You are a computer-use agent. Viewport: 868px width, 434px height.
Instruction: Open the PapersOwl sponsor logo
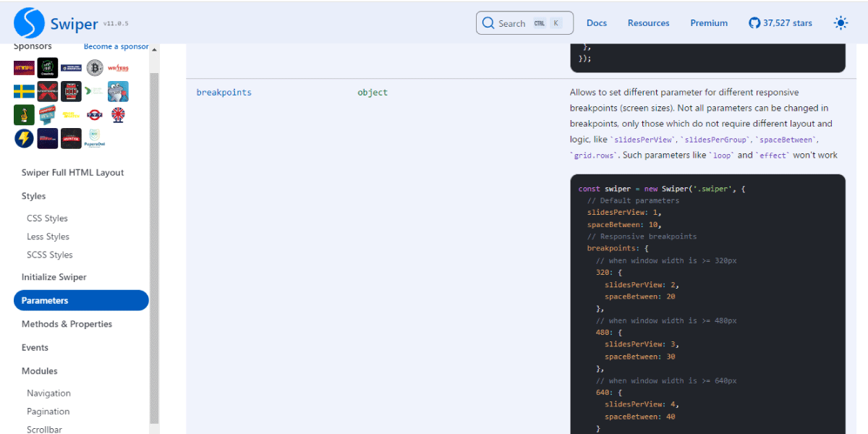tap(95, 138)
